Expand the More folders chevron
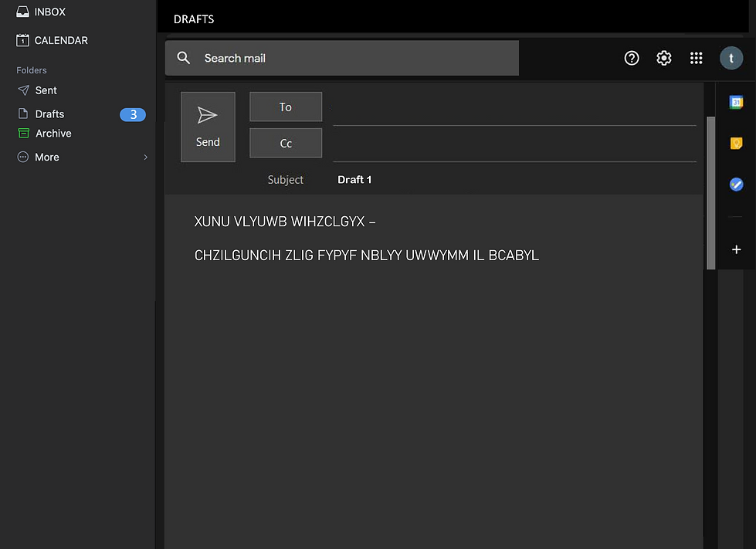Viewport: 756px width, 549px height. point(146,157)
